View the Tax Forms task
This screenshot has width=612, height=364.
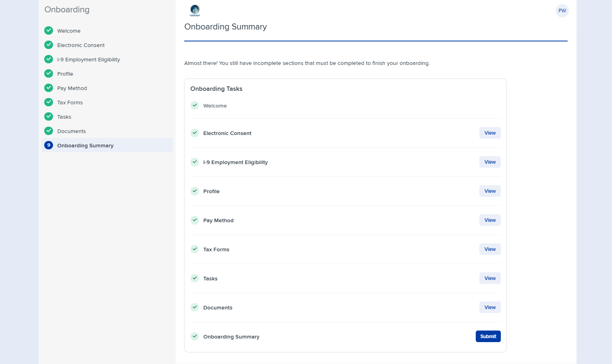click(x=490, y=249)
